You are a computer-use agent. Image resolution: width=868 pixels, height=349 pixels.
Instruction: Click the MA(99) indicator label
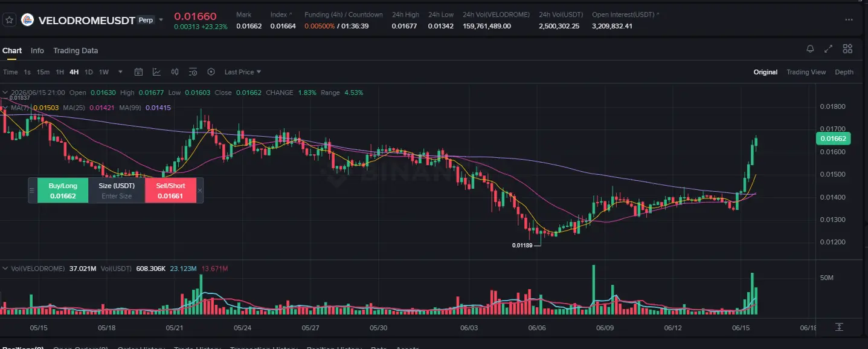[x=131, y=108]
